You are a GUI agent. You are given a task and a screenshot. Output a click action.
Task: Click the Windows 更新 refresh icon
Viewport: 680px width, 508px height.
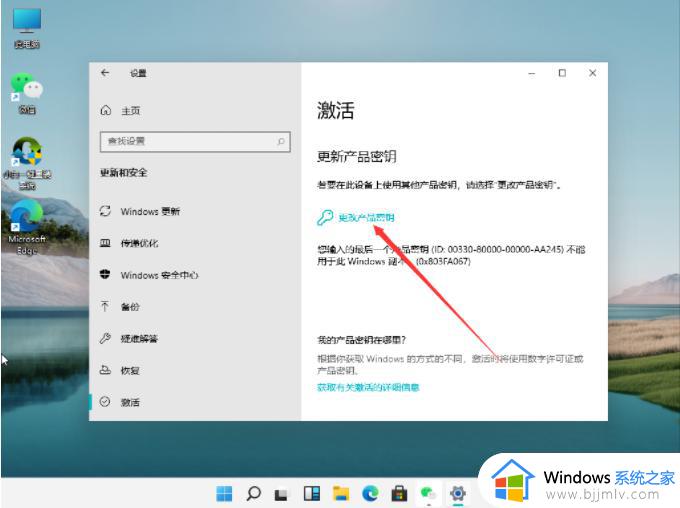pos(105,211)
